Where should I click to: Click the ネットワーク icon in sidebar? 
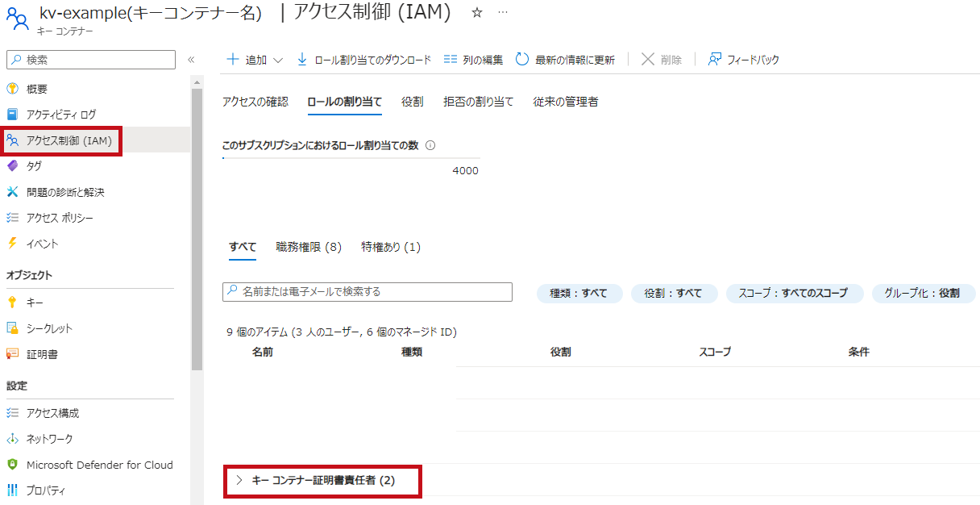click(x=12, y=439)
